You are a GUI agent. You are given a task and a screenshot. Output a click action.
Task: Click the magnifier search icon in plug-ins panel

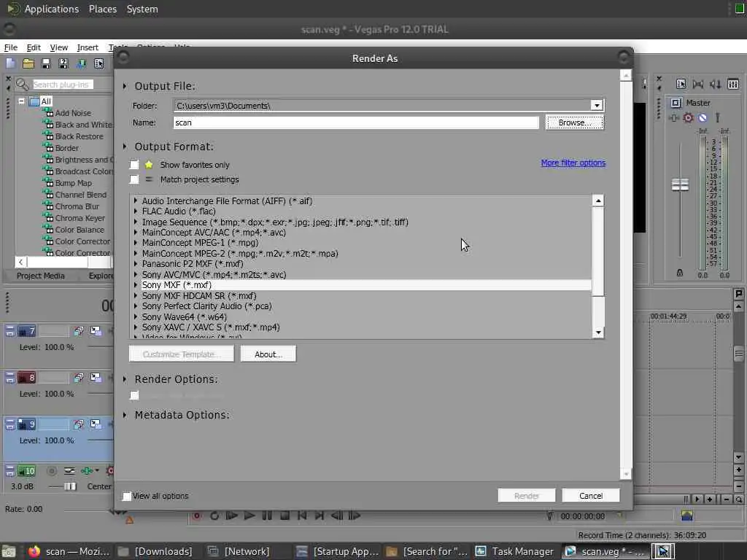pyautogui.click(x=22, y=85)
